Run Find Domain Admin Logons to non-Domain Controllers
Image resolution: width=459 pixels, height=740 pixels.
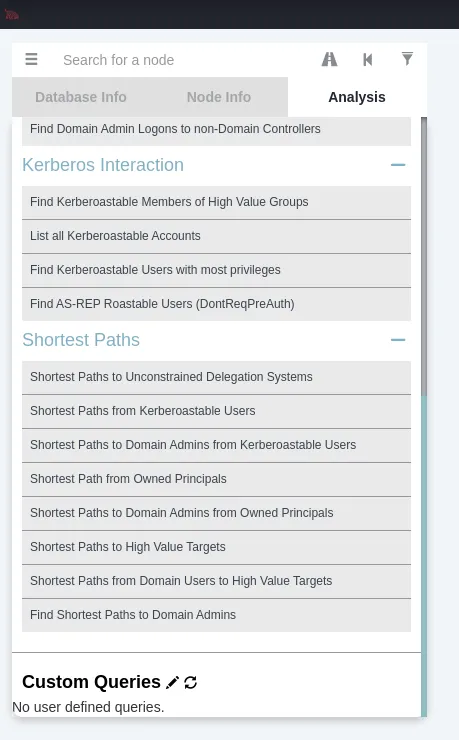coord(216,130)
